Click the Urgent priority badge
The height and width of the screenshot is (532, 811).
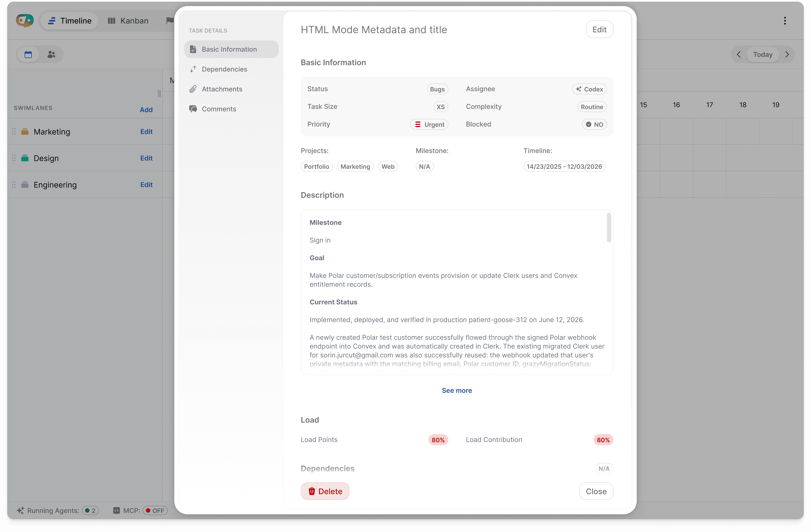coord(429,125)
